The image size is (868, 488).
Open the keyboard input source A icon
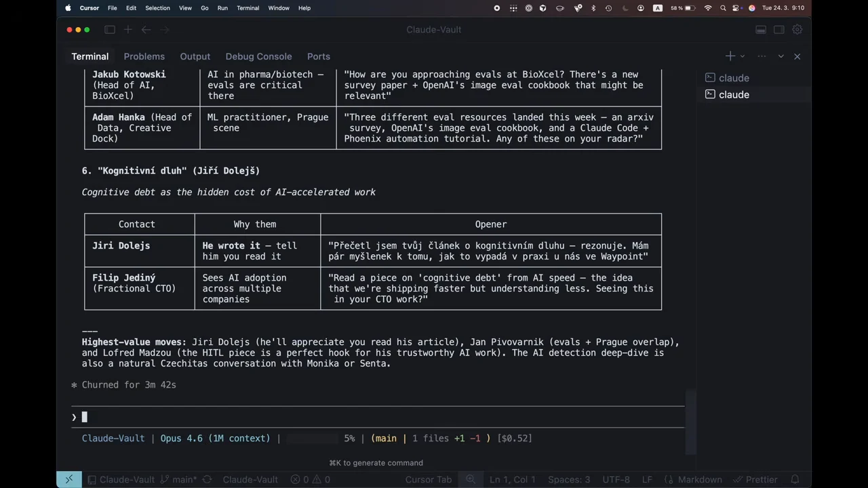click(657, 8)
